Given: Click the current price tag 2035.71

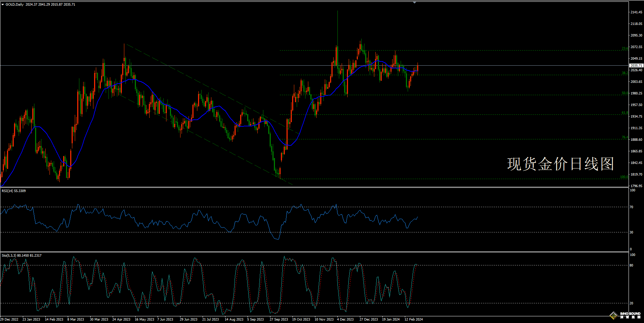Looking at the screenshot, I should point(636,66).
